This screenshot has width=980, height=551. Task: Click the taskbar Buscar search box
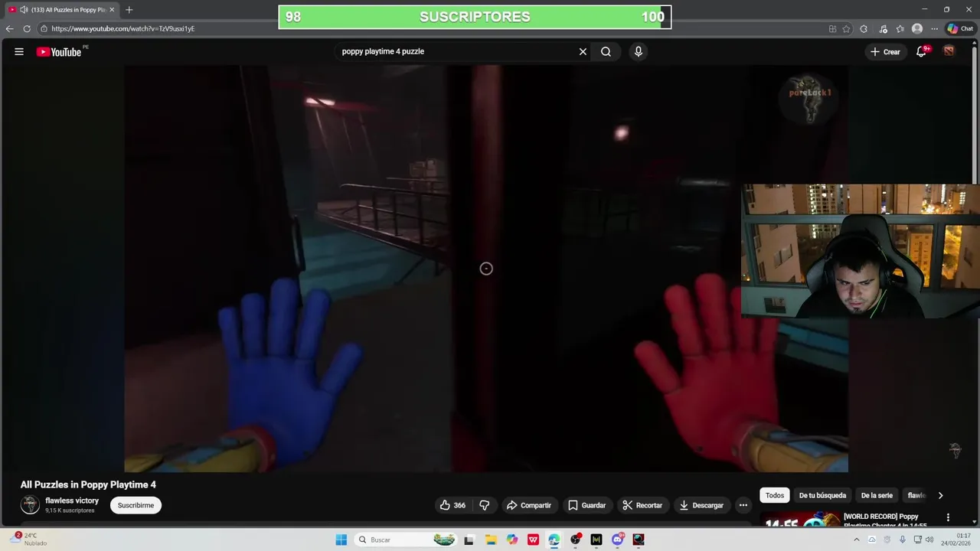(407, 540)
